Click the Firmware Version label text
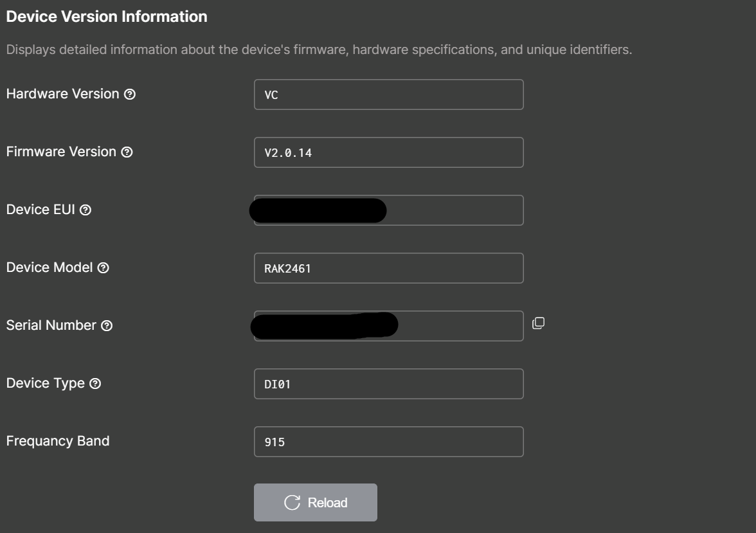 point(61,152)
